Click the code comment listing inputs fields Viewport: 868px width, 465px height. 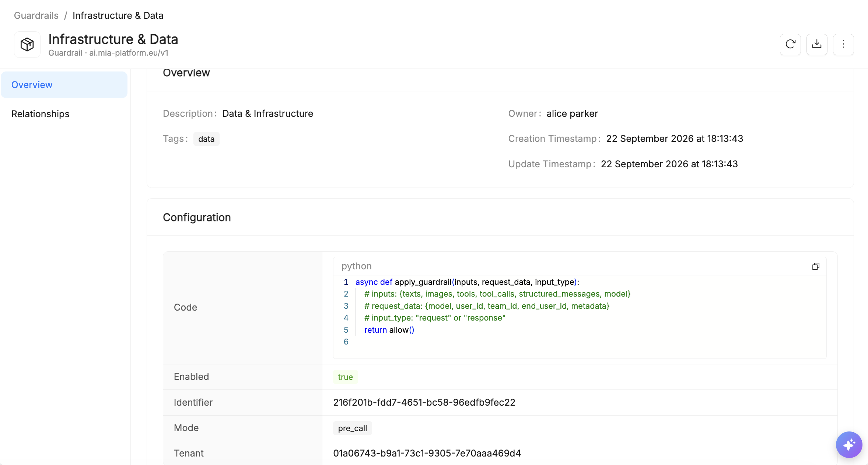tap(497, 294)
